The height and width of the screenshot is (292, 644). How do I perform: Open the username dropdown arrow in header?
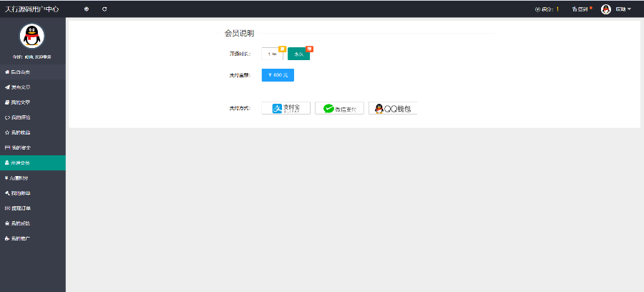tap(629, 9)
